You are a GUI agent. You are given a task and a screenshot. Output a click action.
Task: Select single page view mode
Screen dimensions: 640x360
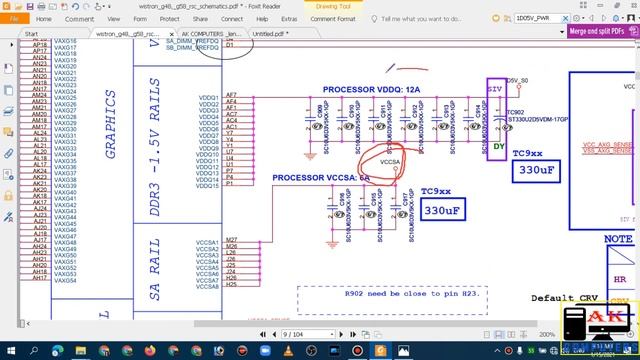point(487,335)
